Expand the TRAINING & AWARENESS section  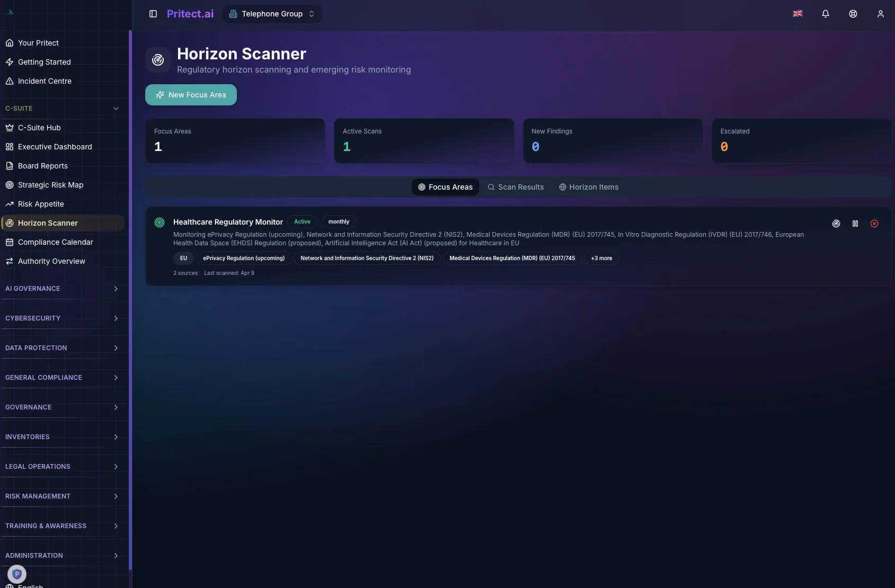point(63,526)
